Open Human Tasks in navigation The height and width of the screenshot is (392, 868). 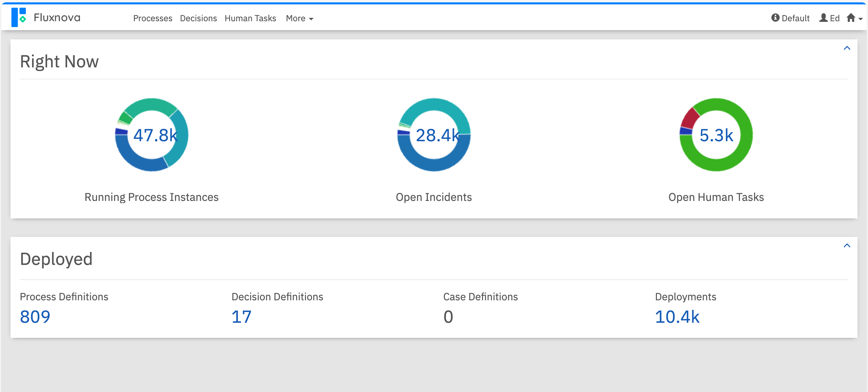pyautogui.click(x=250, y=18)
